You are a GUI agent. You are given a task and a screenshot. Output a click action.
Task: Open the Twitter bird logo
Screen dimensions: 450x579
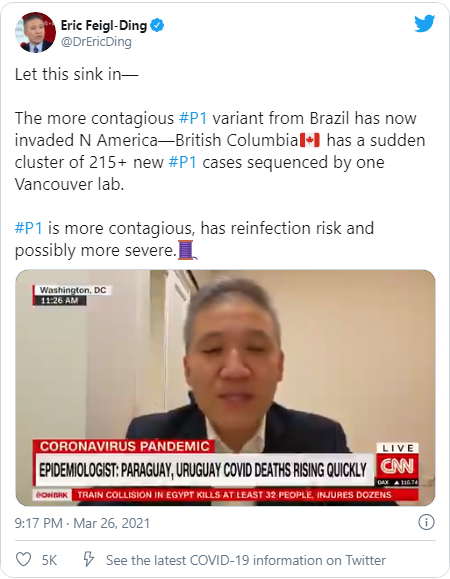coord(424,24)
